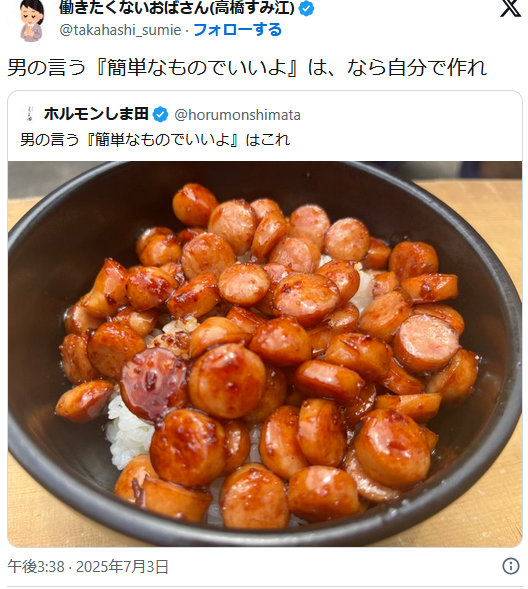
Task: Follow the account via フォローする
Action: (x=237, y=30)
